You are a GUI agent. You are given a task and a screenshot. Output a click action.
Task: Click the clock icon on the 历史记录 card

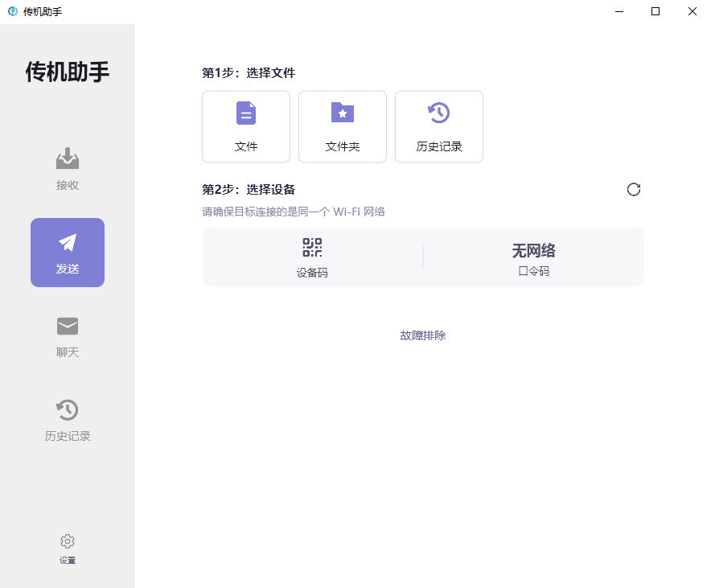[439, 113]
